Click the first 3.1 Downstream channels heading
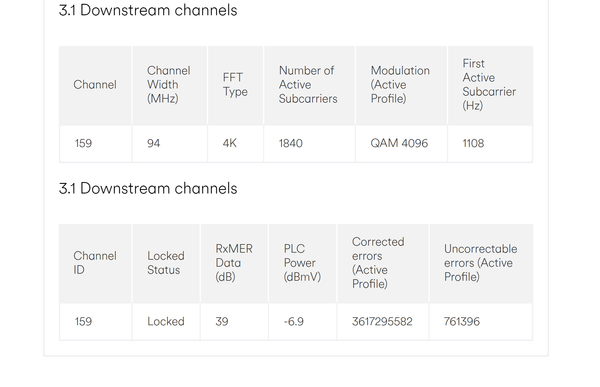Image resolution: width=600 pixels, height=387 pixels. click(x=148, y=10)
